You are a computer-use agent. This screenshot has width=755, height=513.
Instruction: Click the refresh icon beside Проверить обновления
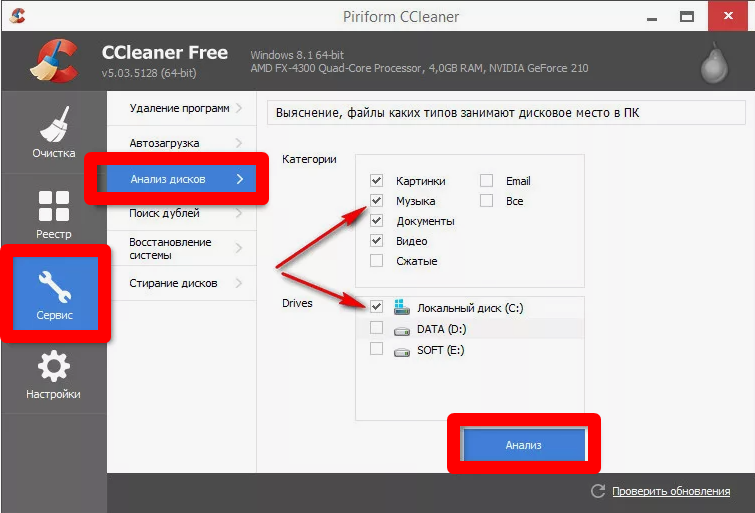coord(598,491)
